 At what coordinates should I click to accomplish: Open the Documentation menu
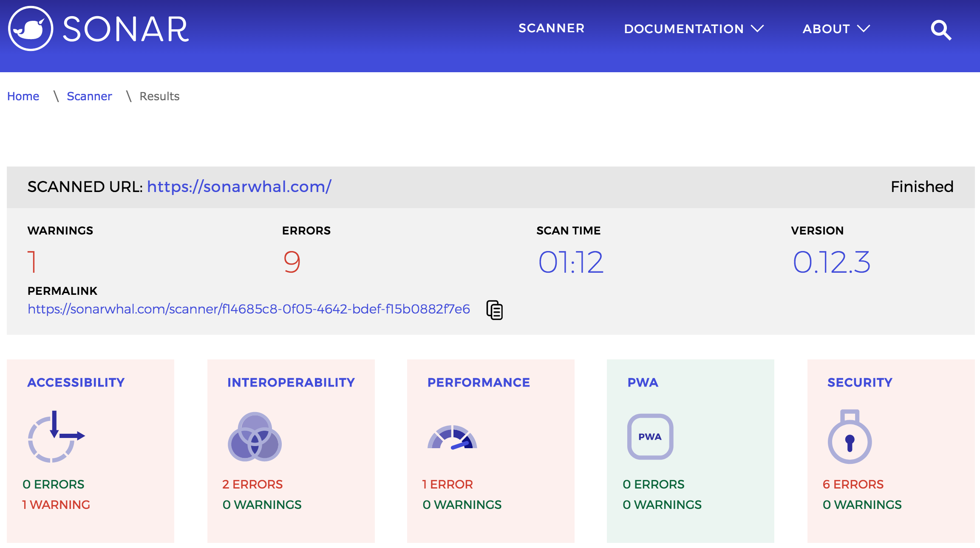point(683,29)
